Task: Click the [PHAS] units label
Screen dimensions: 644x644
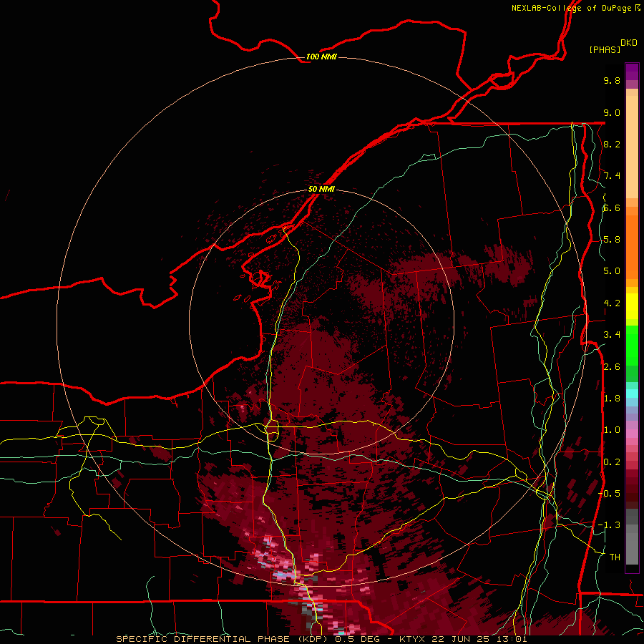Action: [605, 50]
